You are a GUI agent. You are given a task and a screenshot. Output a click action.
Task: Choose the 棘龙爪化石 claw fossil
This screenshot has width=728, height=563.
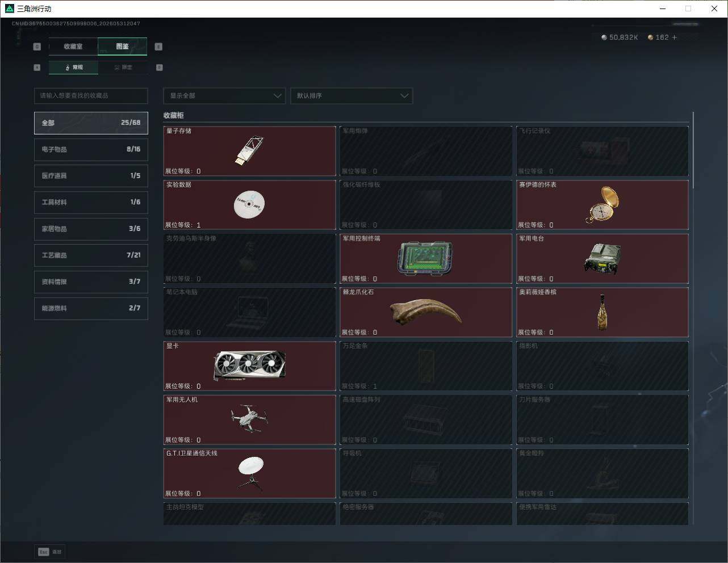click(x=426, y=312)
